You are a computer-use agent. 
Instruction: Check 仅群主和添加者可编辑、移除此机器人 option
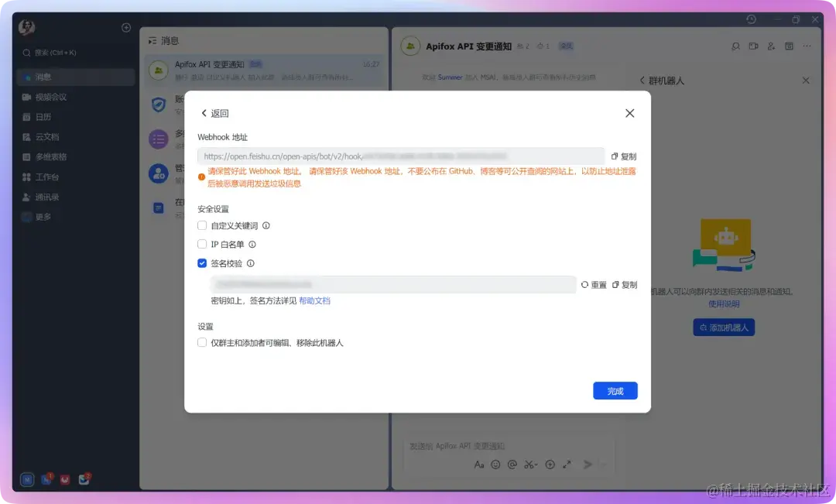tap(202, 342)
